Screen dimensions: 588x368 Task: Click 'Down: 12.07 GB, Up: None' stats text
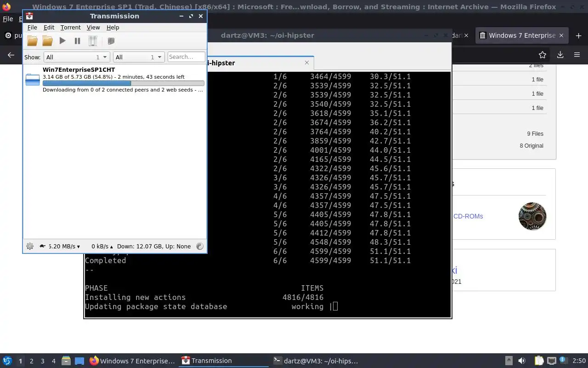154,246
